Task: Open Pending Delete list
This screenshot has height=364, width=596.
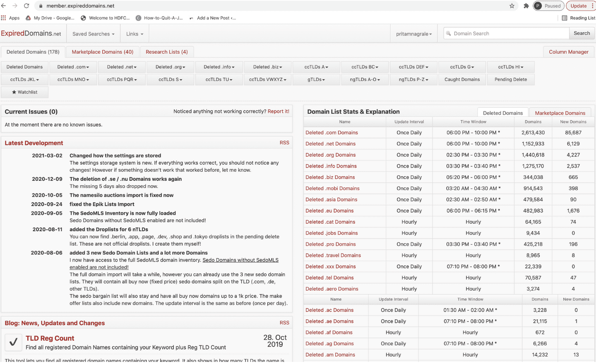Action: [511, 79]
